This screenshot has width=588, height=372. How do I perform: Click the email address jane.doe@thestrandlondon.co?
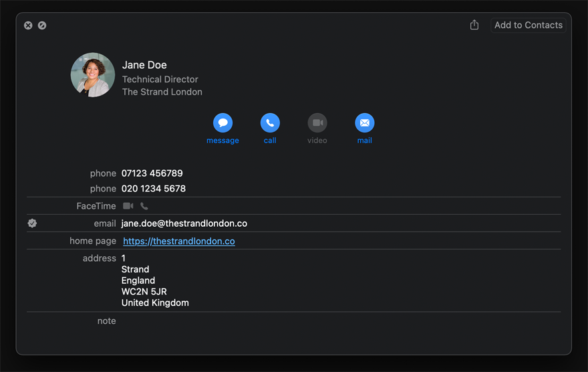point(184,223)
